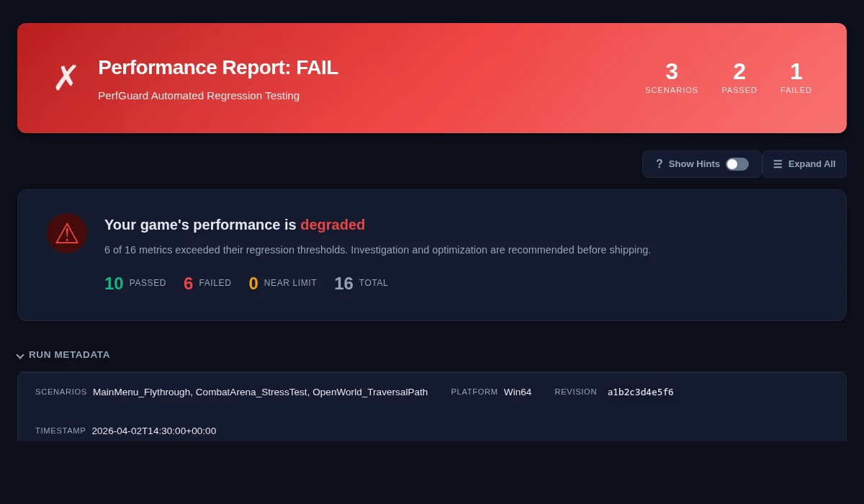864x504 pixels.
Task: Click the highlighted degraded status text
Action: 333,225
